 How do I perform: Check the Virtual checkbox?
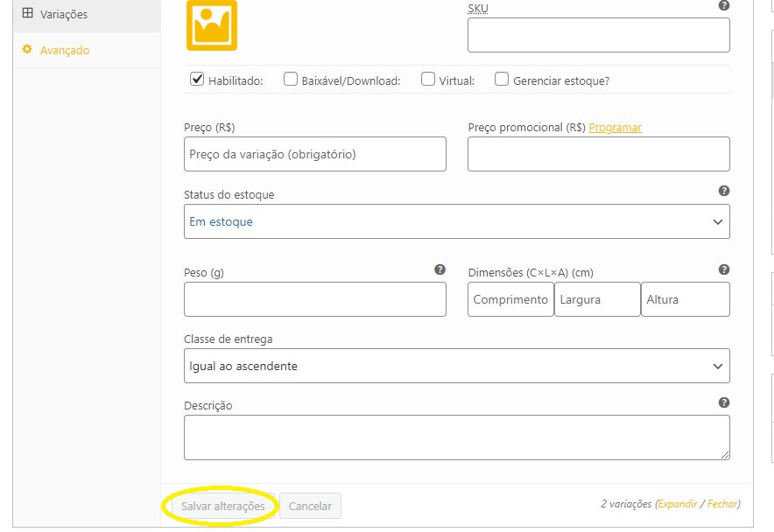428,79
